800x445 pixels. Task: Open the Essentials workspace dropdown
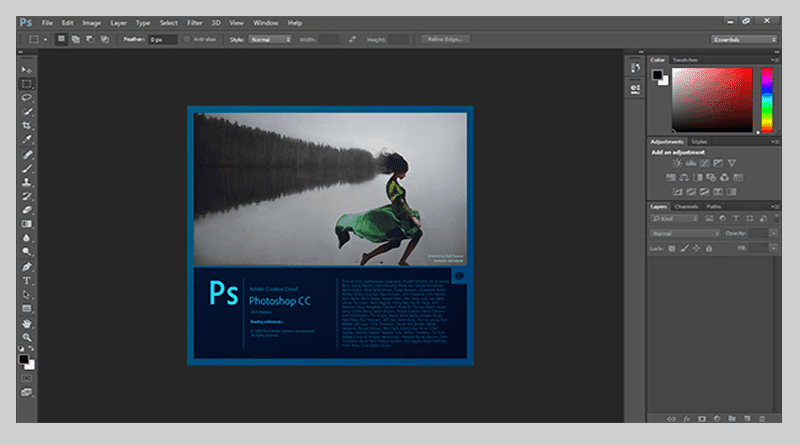point(744,39)
